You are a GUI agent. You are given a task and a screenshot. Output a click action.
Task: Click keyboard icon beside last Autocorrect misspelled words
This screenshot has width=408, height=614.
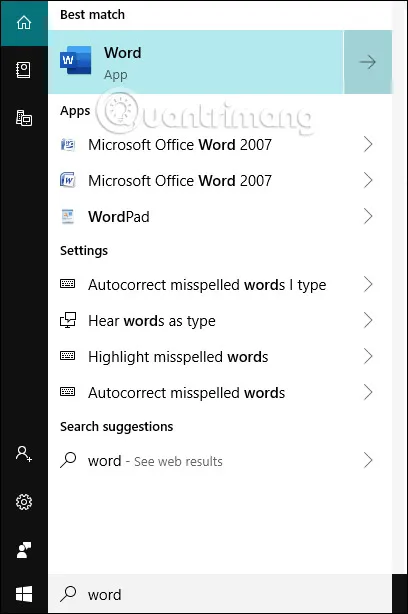click(x=68, y=392)
